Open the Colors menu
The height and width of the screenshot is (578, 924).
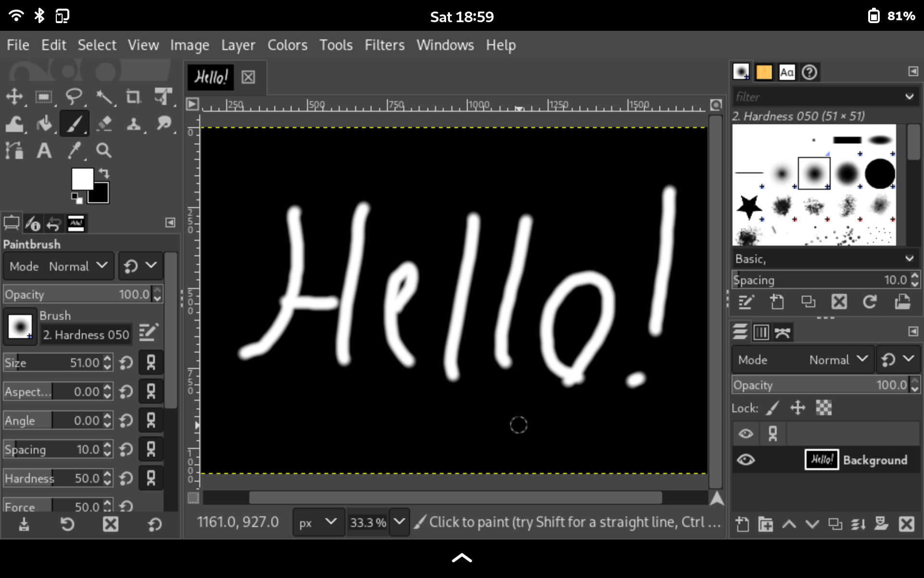click(287, 45)
